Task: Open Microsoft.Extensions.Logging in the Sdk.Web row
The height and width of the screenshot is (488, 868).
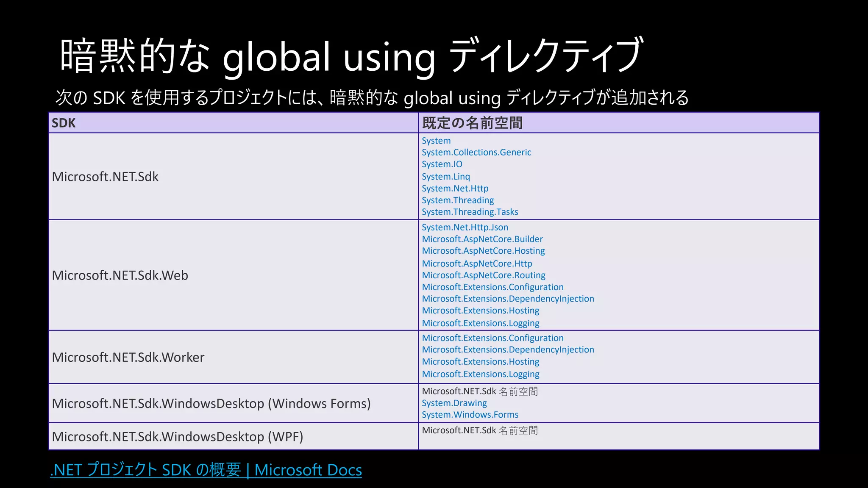Action: [x=481, y=323]
